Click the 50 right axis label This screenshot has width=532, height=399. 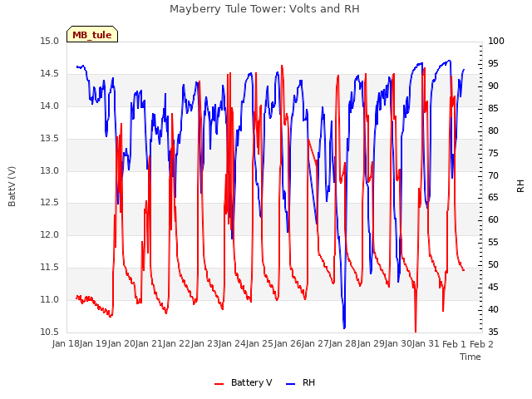(x=493, y=264)
